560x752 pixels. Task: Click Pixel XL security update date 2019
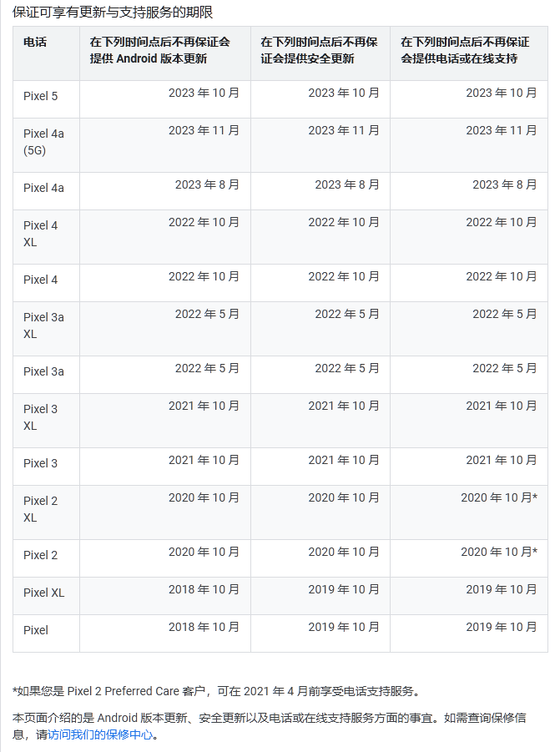coord(343,589)
